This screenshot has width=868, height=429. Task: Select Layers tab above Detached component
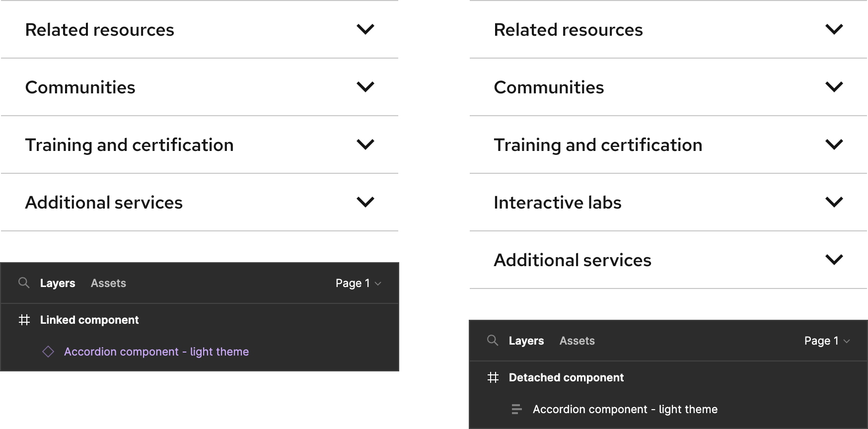[x=526, y=341]
